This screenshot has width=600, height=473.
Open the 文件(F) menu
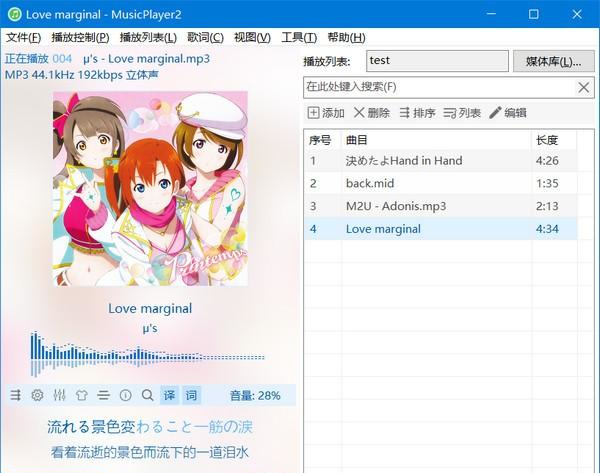[23, 38]
